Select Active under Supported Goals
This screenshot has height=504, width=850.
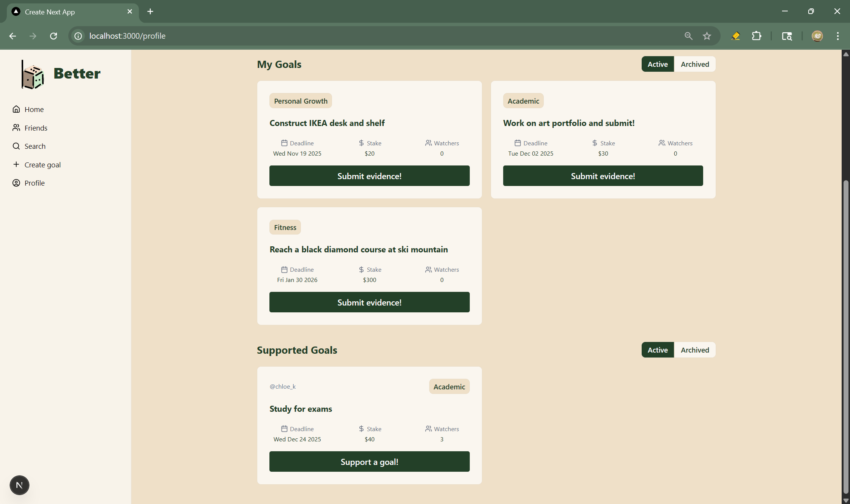click(x=657, y=350)
